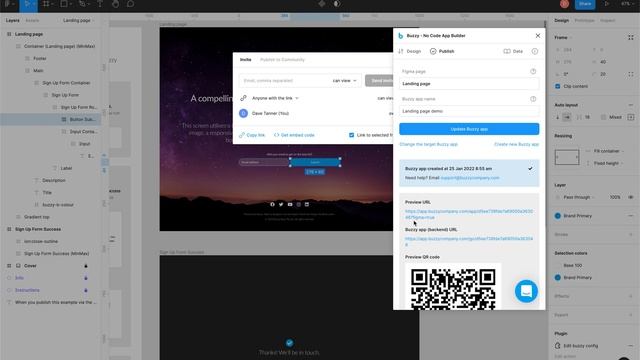Open the Preview URL link
The height and width of the screenshot is (360, 640).
point(469,215)
